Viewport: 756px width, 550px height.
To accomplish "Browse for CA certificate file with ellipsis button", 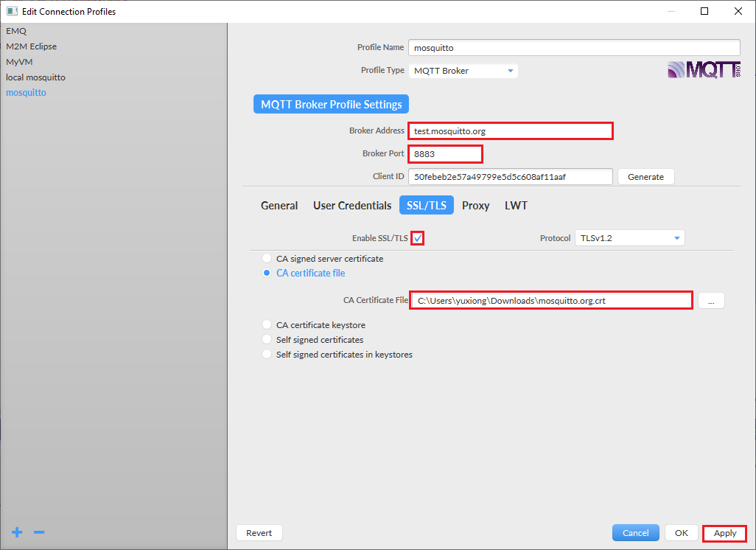I will [711, 301].
